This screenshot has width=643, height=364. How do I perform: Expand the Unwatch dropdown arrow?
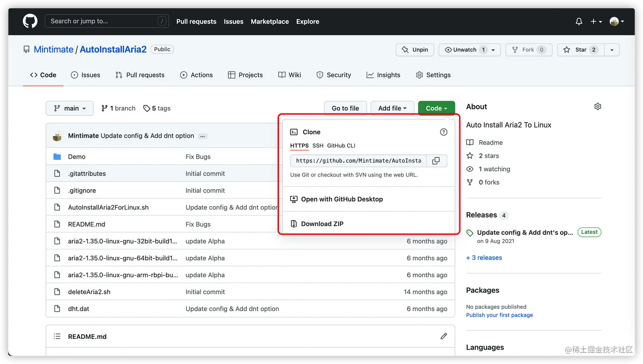coord(493,50)
